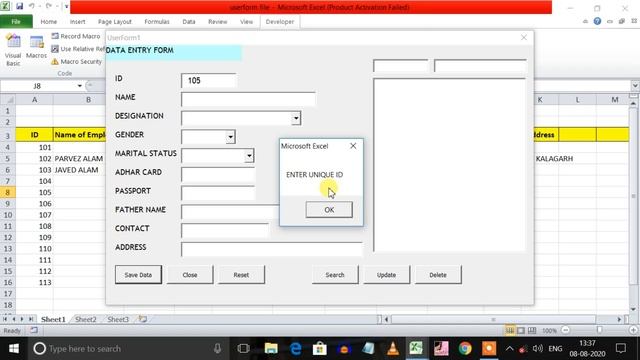The width and height of the screenshot is (640, 360).
Task: Open the Data ribbon tab
Action: tap(189, 22)
